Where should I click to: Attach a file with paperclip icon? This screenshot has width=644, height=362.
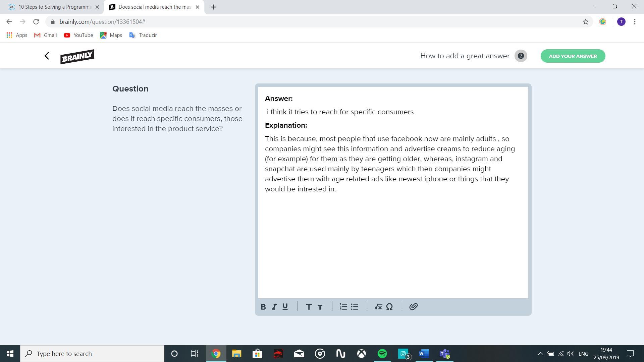(413, 307)
